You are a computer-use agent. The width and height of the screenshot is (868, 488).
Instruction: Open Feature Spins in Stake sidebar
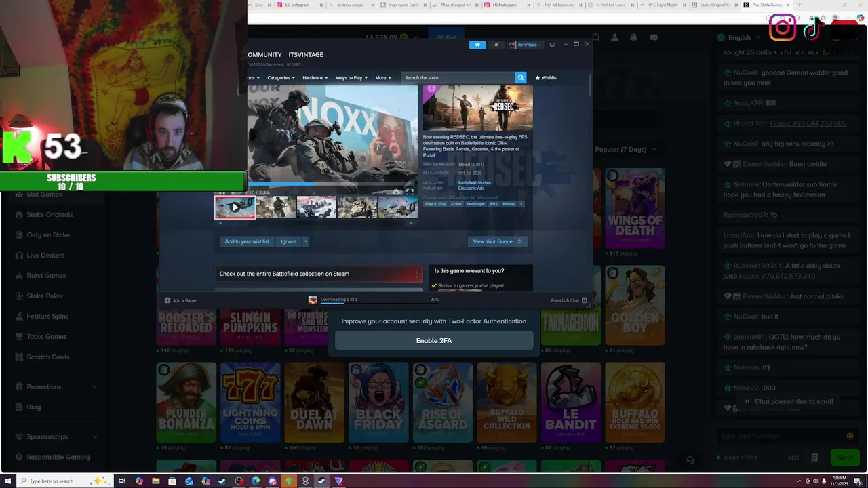pos(47,317)
